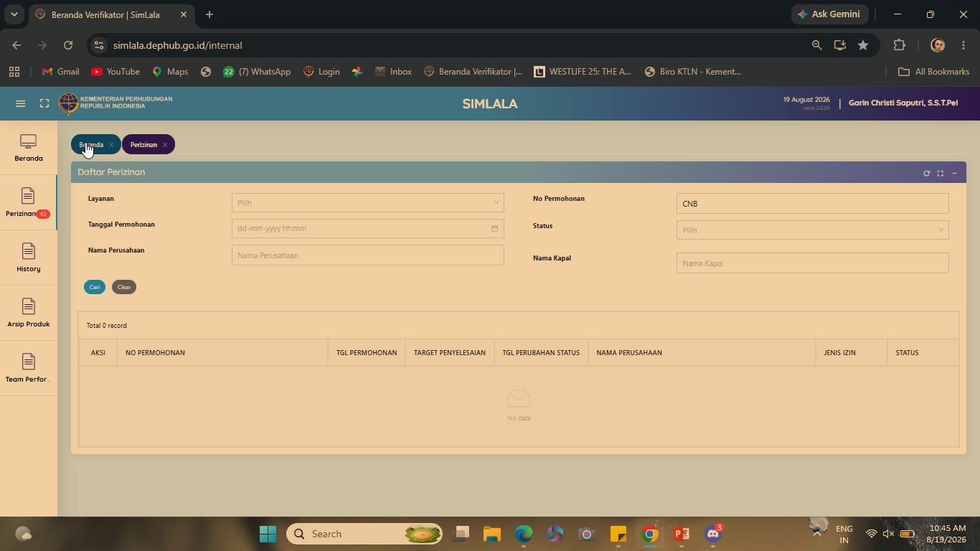The height and width of the screenshot is (551, 980).
Task: Open the Tanggal Permohonan calendar picker
Action: click(x=494, y=229)
